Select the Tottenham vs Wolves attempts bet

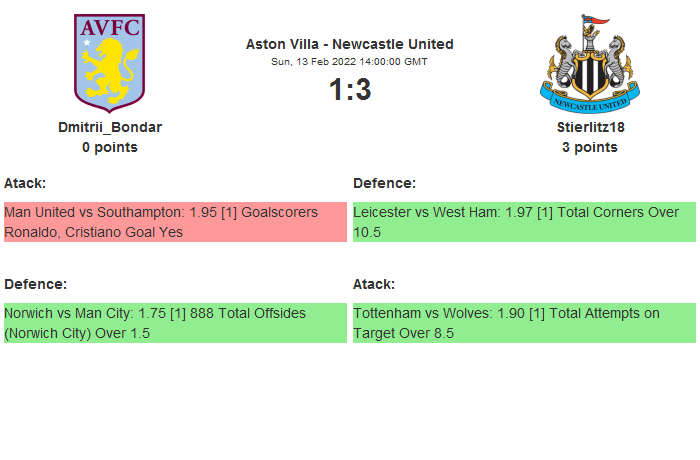pos(524,323)
